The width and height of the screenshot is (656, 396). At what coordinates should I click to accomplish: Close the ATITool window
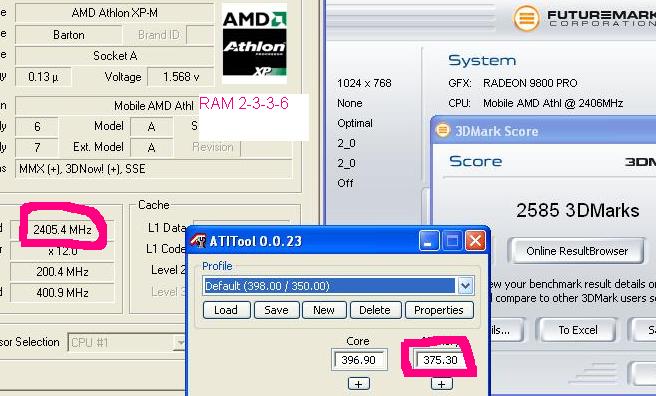[x=475, y=241]
